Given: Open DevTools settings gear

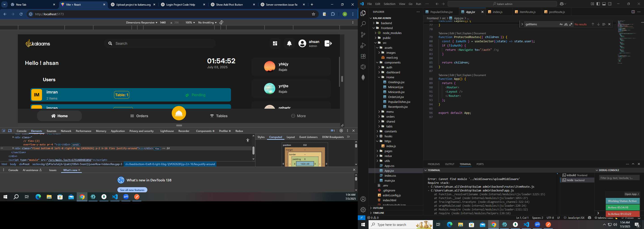Looking at the screenshot, I should 341,131.
